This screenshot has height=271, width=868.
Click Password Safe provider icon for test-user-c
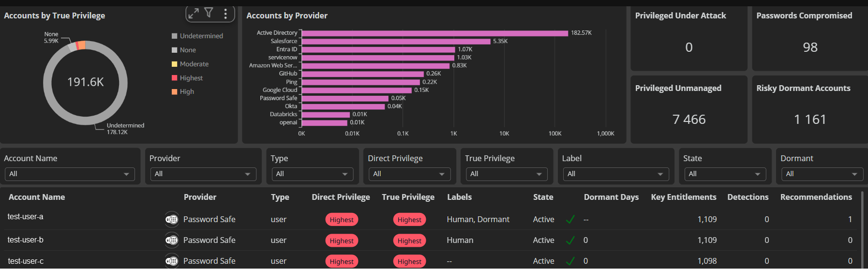point(172,261)
